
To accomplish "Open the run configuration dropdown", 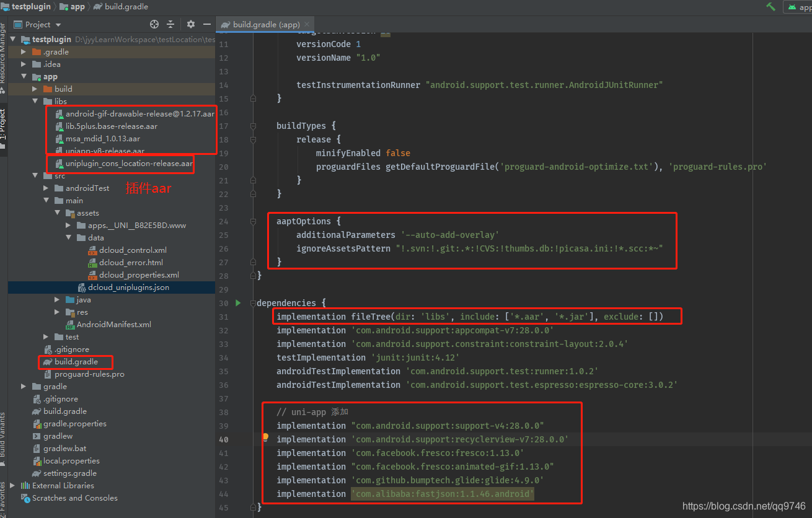I will pos(798,7).
